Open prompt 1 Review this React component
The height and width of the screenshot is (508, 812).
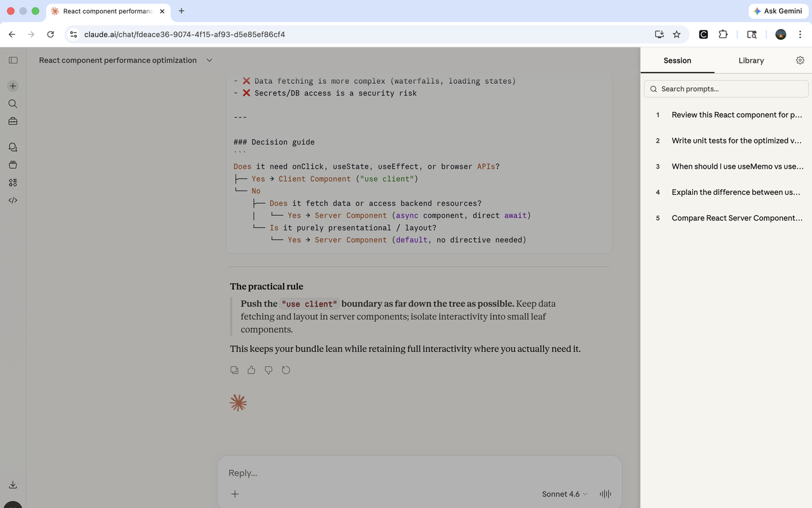pos(726,115)
